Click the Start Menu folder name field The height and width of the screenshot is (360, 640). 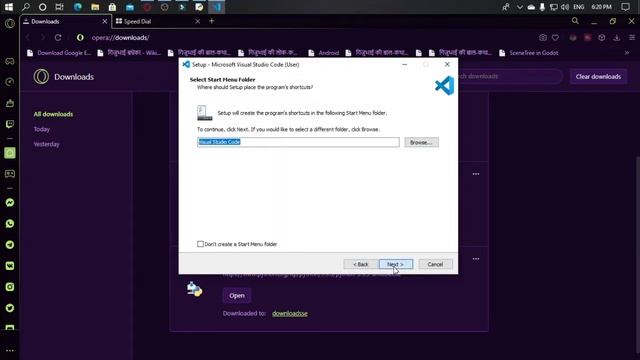298,142
